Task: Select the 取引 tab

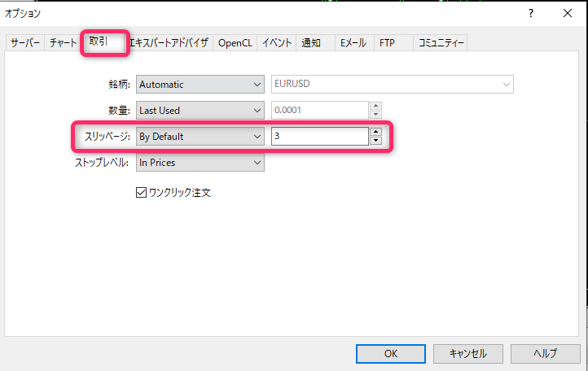Action: 103,42
